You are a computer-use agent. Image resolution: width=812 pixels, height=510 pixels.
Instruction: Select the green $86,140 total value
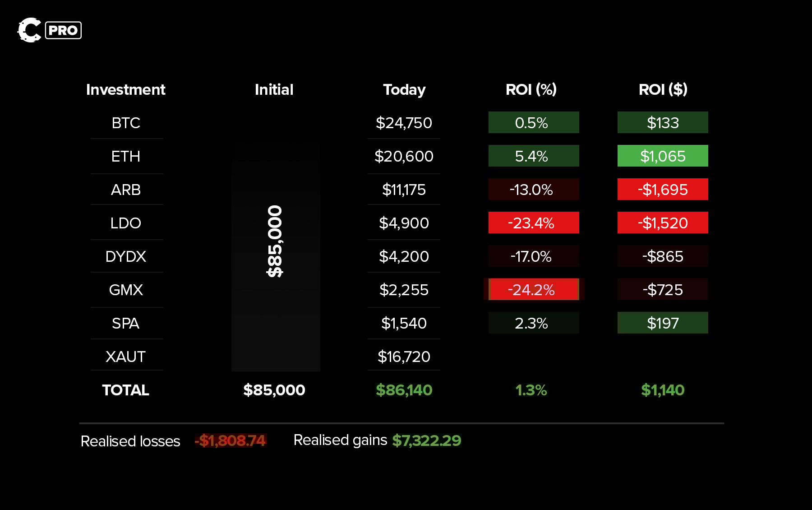404,390
